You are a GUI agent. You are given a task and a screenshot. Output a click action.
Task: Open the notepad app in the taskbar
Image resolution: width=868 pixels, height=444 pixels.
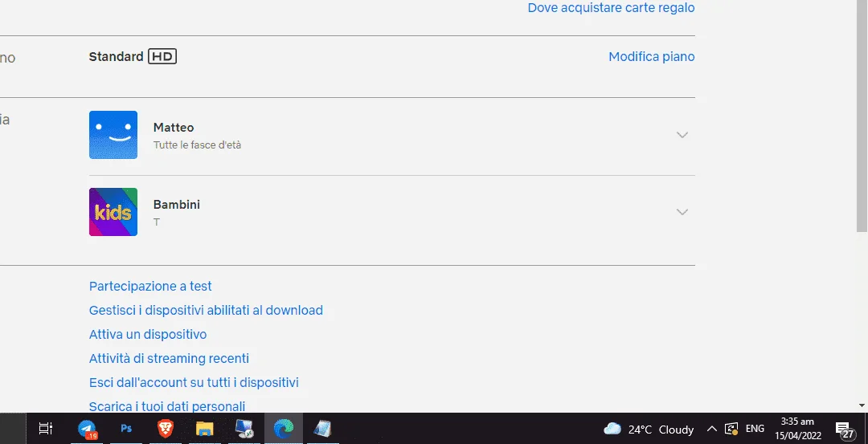tap(322, 429)
